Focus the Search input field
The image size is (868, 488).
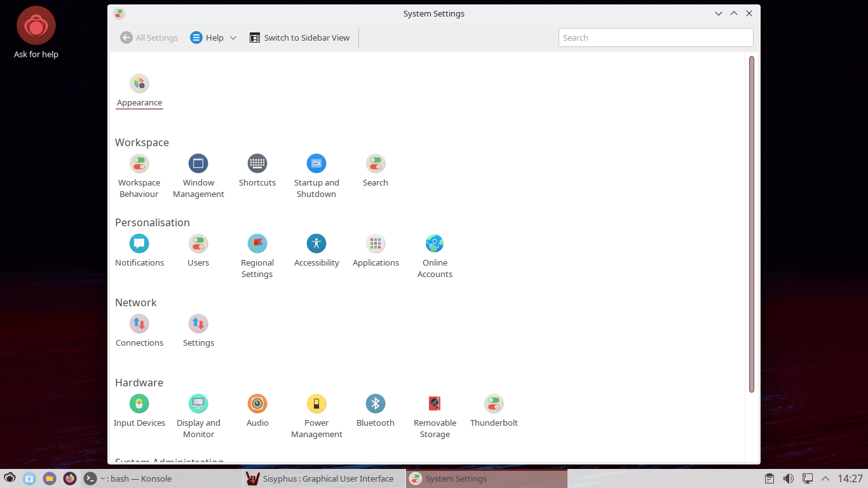click(656, 37)
